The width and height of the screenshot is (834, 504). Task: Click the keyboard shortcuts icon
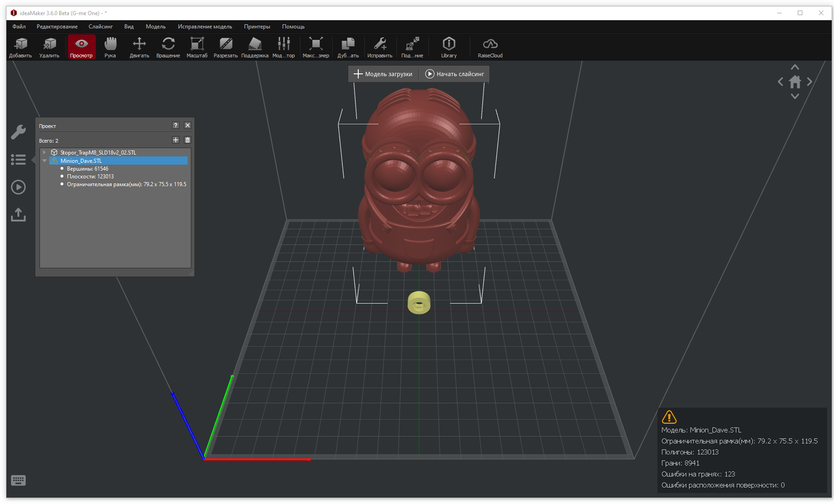(x=18, y=480)
